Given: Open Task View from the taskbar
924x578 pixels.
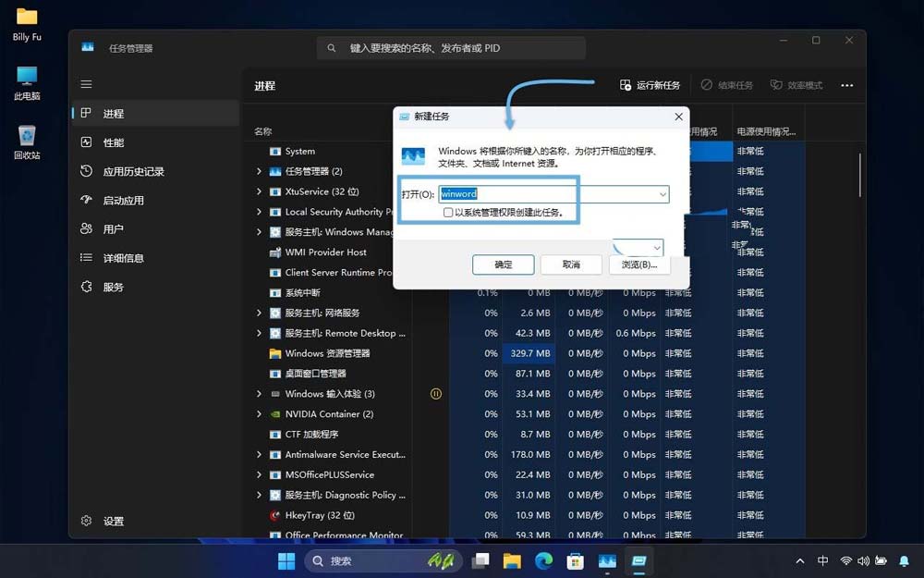Looking at the screenshot, I should point(480,561).
